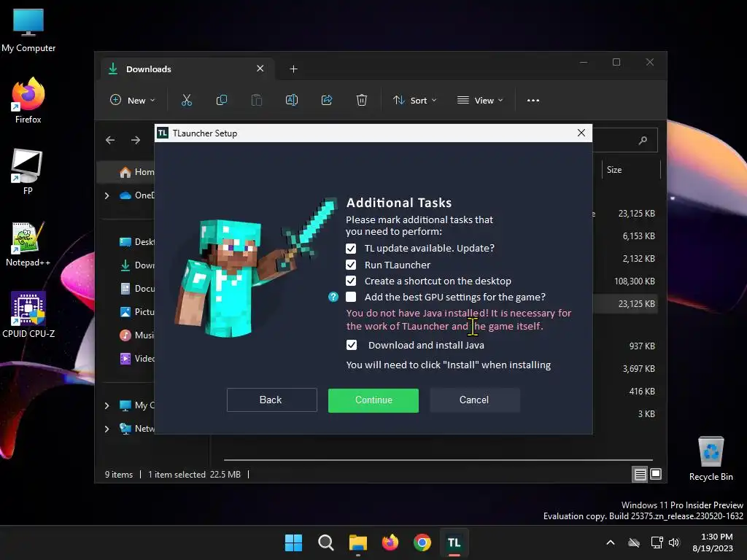Click the Share icon in Explorer toolbar
Screen dimensions: 747x560
tap(327, 100)
